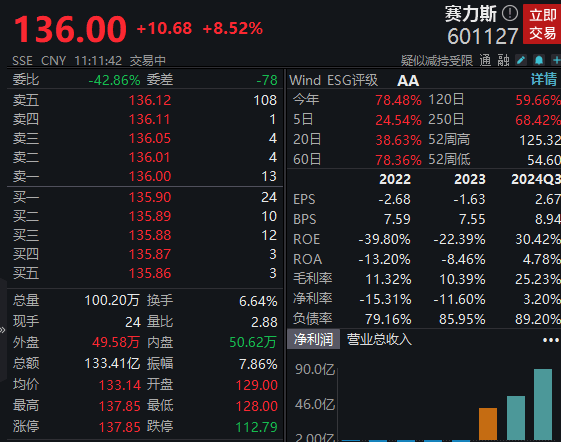Expand the collapsed side panel with chevron
561x442 pixels.
point(3,330)
